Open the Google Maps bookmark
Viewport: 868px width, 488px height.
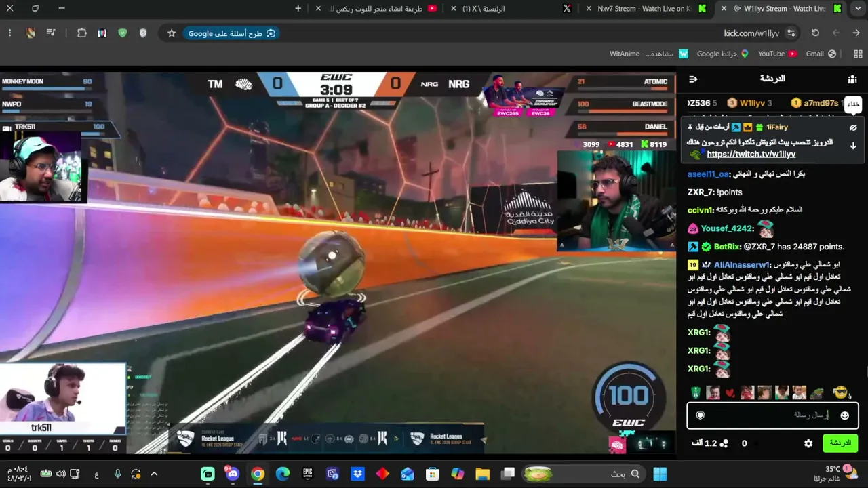point(723,54)
